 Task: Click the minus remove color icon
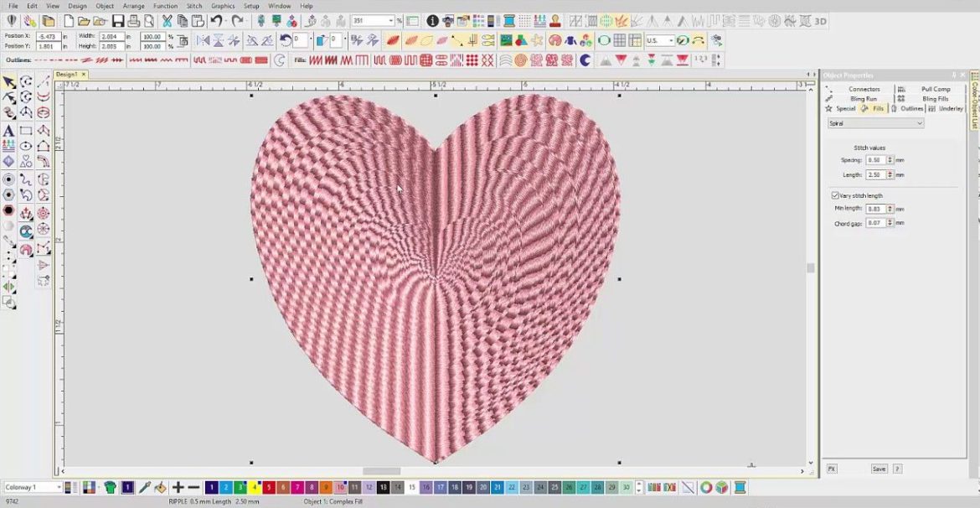(x=193, y=487)
